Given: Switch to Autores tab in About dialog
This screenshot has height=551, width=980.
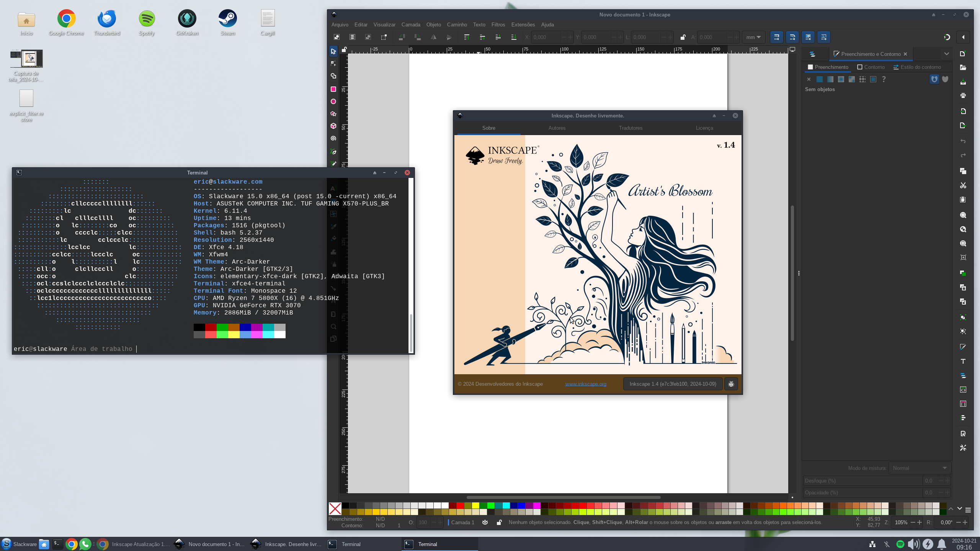Looking at the screenshot, I should click(x=557, y=128).
